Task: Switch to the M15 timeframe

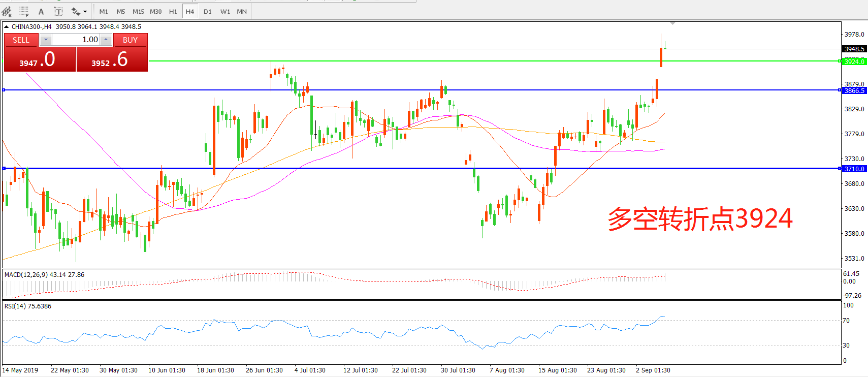Action: point(138,11)
